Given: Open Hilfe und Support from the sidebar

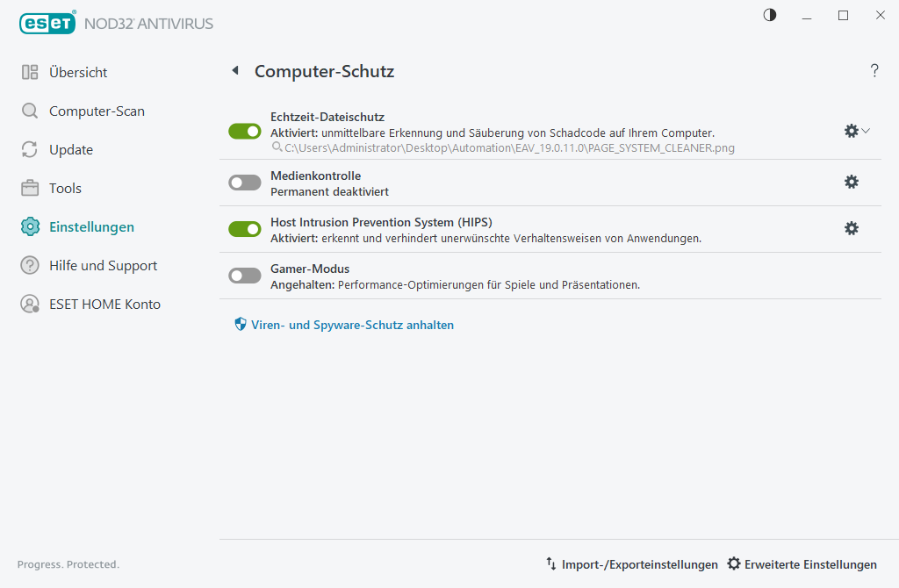Looking at the screenshot, I should (29, 265).
